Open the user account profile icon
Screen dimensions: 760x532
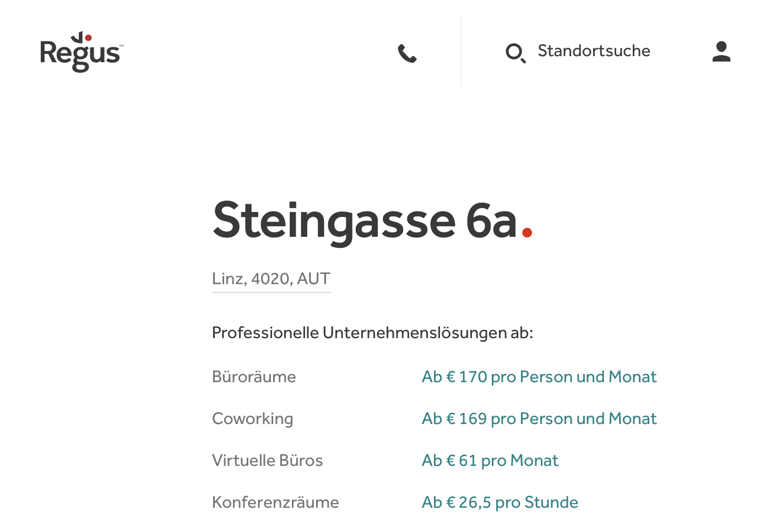pyautogui.click(x=721, y=51)
